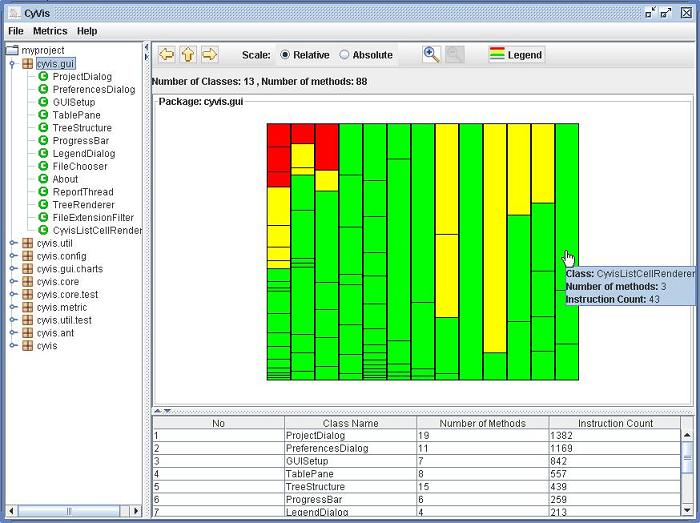Expand the cyvis.metric package node
The width and height of the screenshot is (700, 523).
point(12,308)
